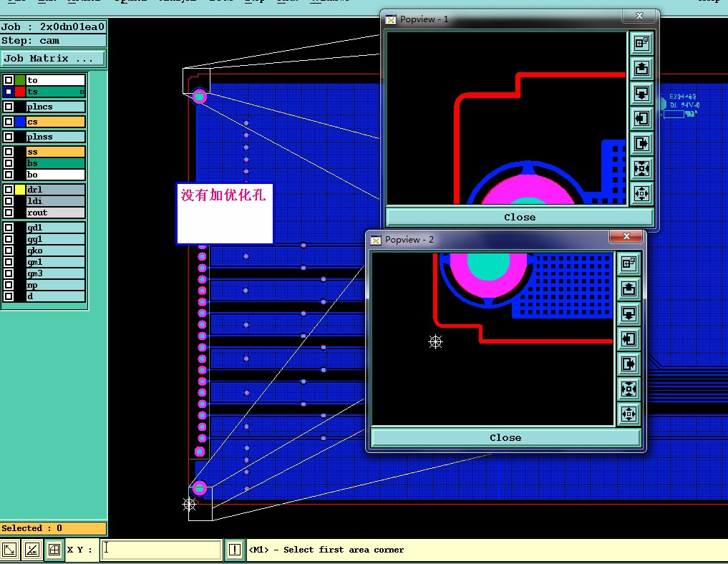Select the 'gm1' layer name
This screenshot has width=728, height=564.
[x=55, y=262]
